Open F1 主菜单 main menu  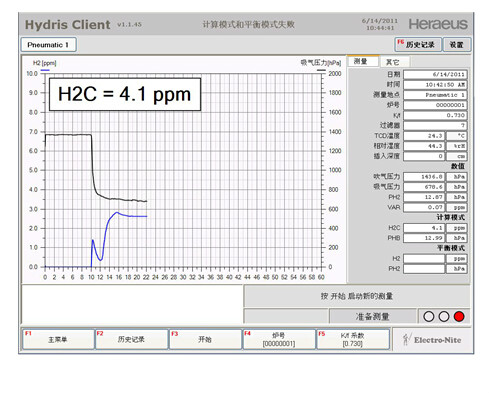point(58,339)
